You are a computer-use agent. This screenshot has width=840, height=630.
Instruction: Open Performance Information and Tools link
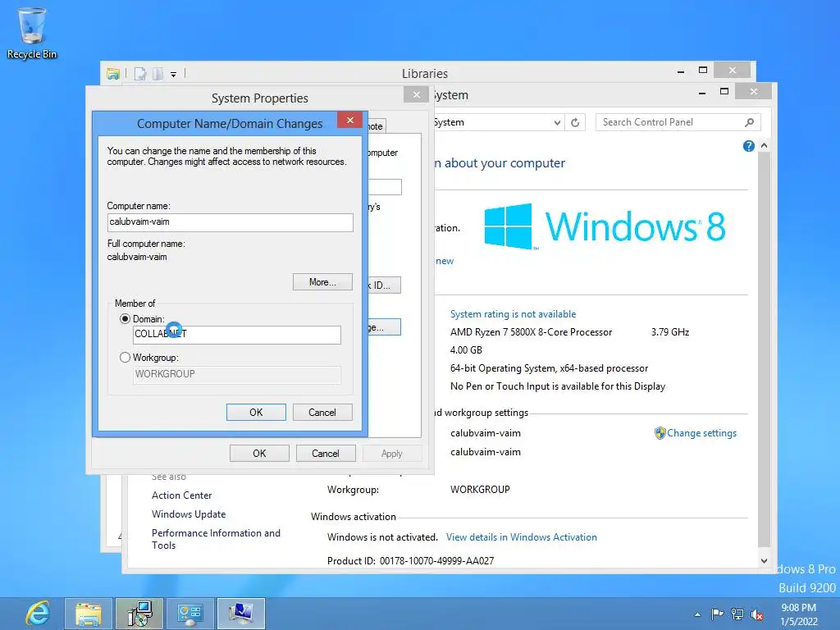(216, 539)
